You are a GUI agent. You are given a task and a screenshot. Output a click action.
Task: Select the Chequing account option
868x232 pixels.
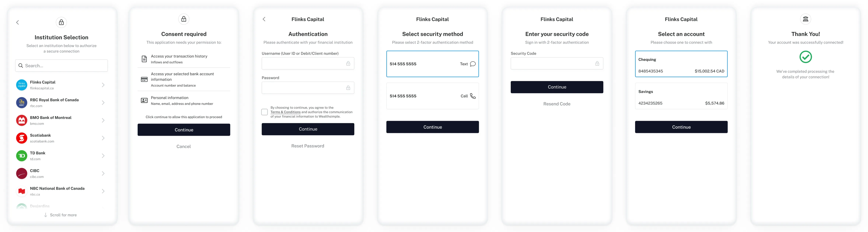pos(681,64)
